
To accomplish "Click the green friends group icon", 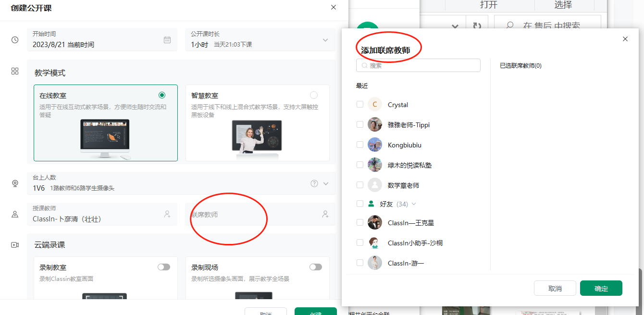I will [x=371, y=204].
